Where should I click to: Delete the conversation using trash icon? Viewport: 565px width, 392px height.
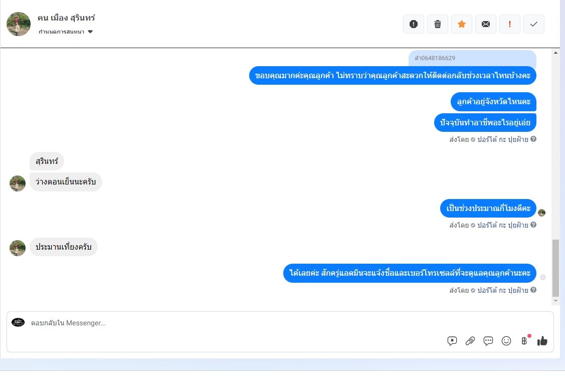click(x=438, y=24)
